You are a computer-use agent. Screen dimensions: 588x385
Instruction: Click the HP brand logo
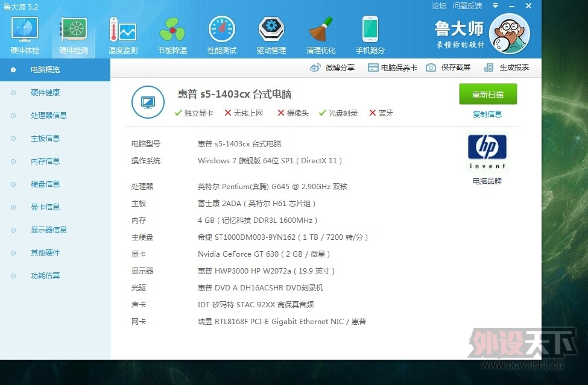487,152
